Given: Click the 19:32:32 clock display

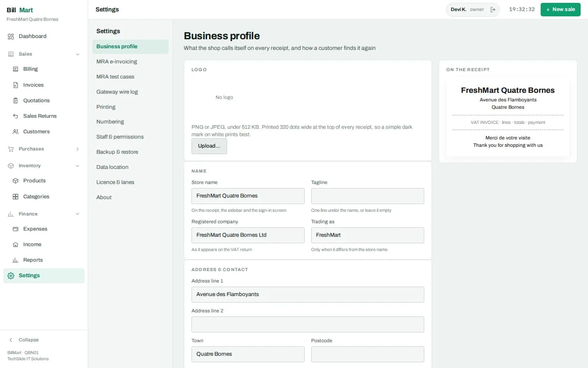Looking at the screenshot, I should 522,9.
